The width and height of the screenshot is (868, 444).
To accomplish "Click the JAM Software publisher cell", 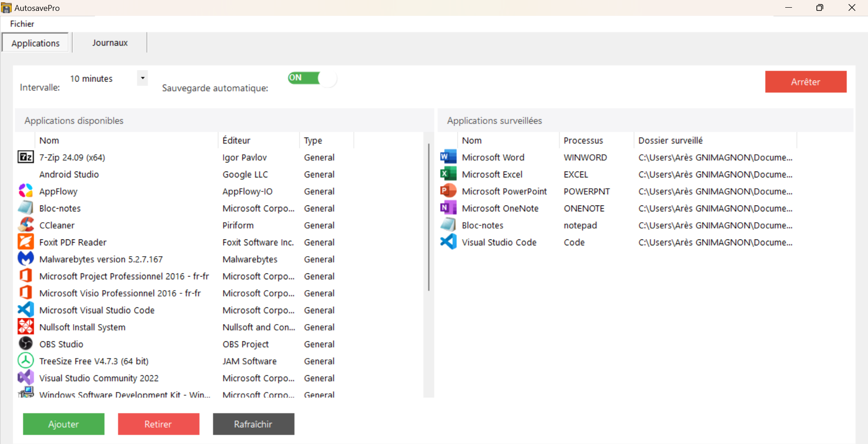I will 250,361.
